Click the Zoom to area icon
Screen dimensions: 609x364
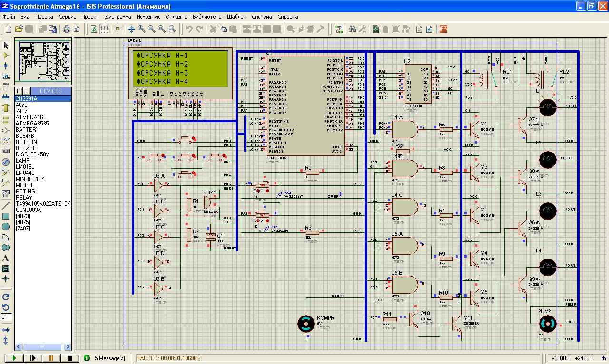point(172,29)
